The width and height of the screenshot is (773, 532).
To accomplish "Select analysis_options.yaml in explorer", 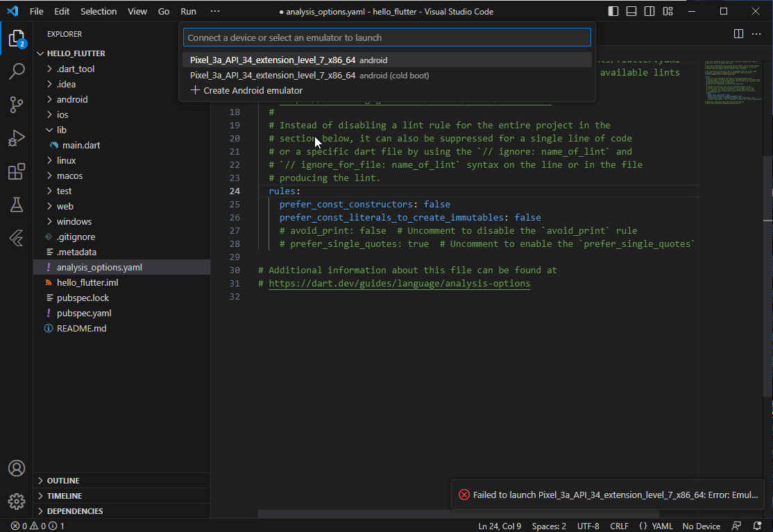I will pyautogui.click(x=121, y=268).
